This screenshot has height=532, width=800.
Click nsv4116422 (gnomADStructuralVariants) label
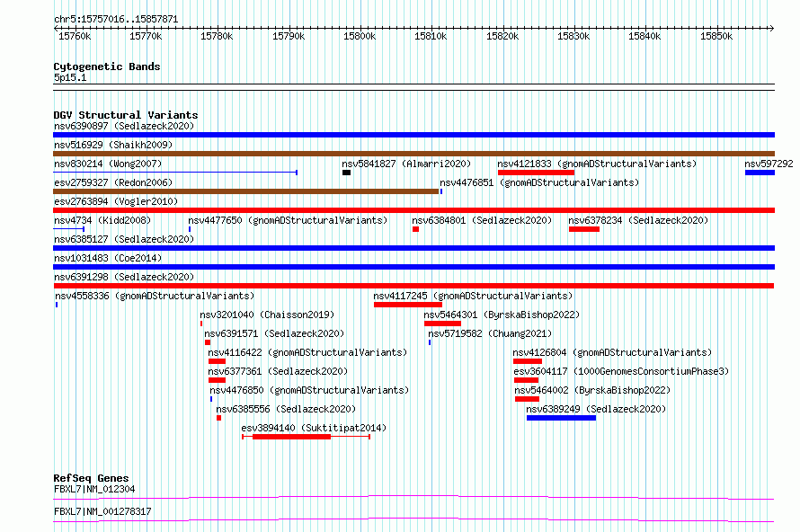(307, 352)
